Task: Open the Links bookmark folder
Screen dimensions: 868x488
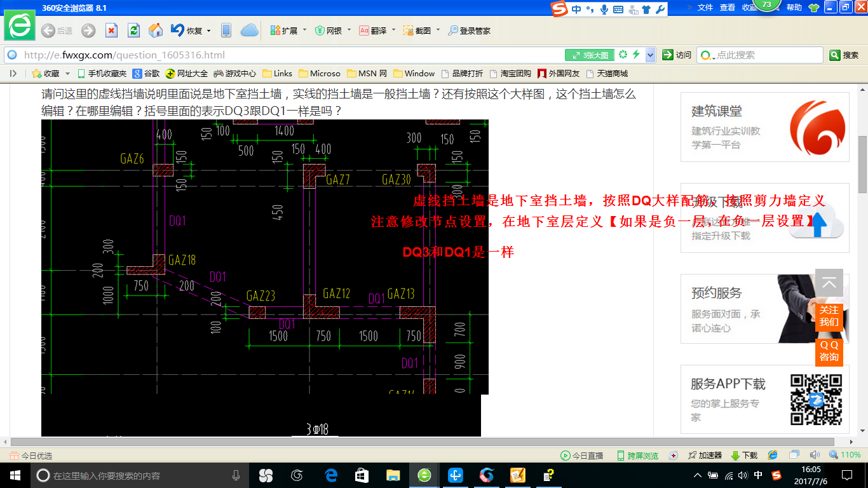Action: [278, 74]
